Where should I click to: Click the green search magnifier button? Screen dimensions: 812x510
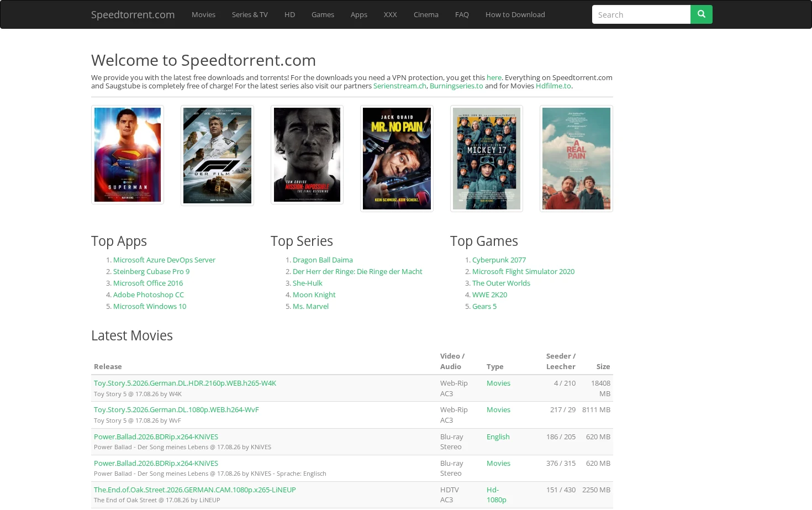(x=701, y=14)
